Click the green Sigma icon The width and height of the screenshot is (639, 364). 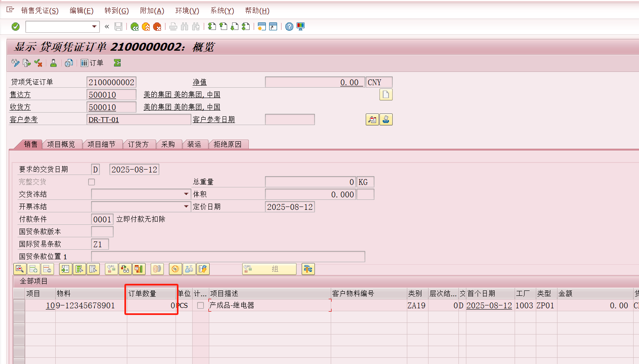point(117,63)
